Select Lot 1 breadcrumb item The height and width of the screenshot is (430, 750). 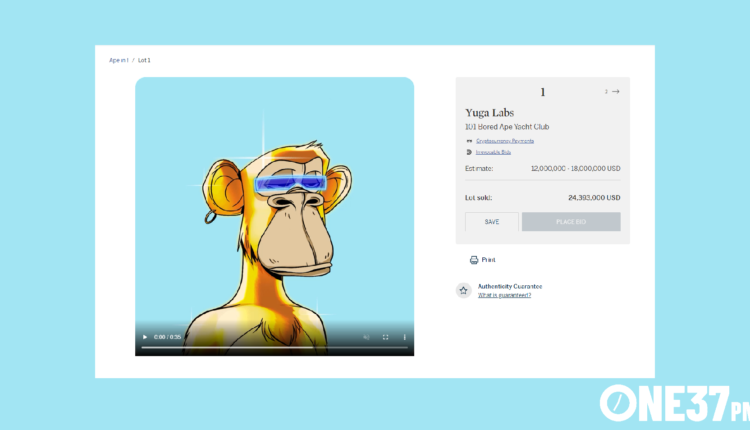coord(144,60)
